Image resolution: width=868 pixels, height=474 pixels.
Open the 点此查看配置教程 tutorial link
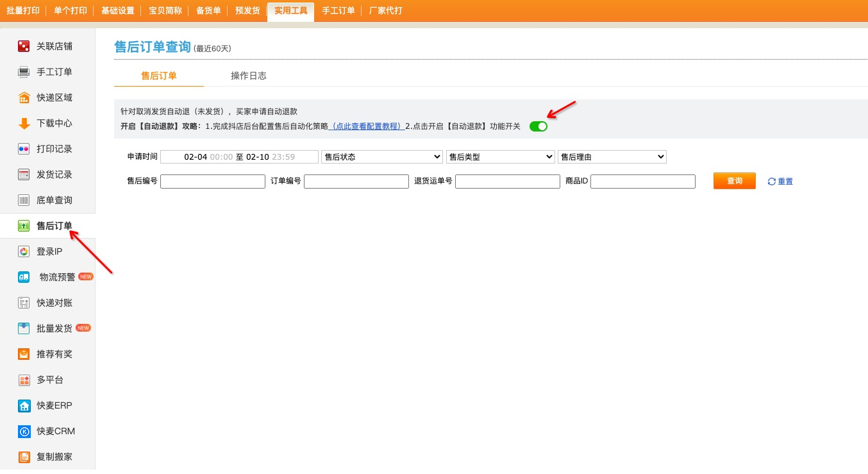click(x=367, y=126)
